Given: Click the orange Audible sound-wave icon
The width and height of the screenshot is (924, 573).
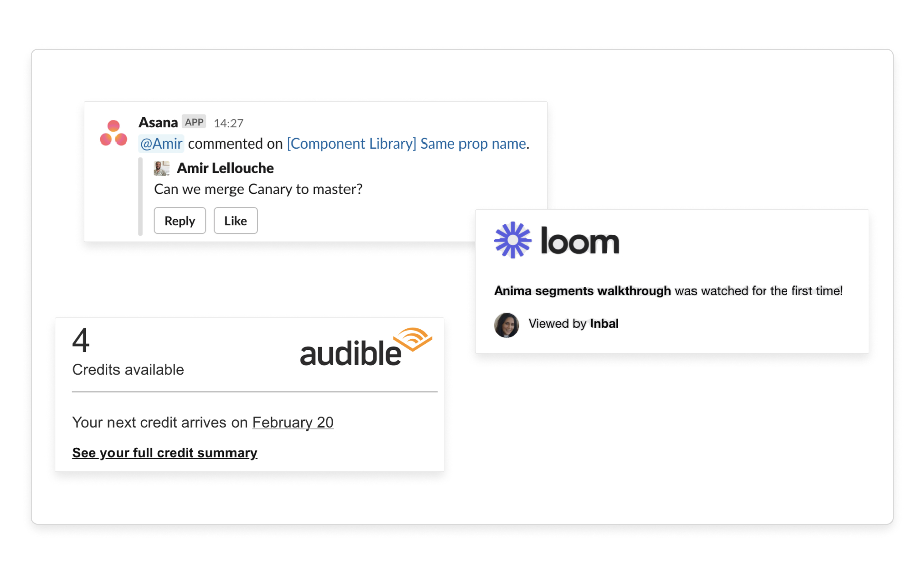Looking at the screenshot, I should pyautogui.click(x=413, y=339).
